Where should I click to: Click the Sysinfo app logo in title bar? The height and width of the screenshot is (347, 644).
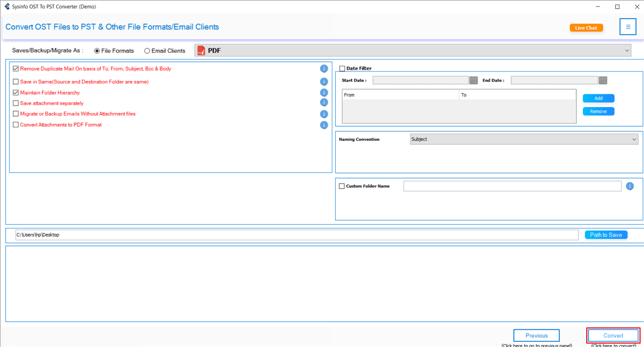(x=7, y=7)
